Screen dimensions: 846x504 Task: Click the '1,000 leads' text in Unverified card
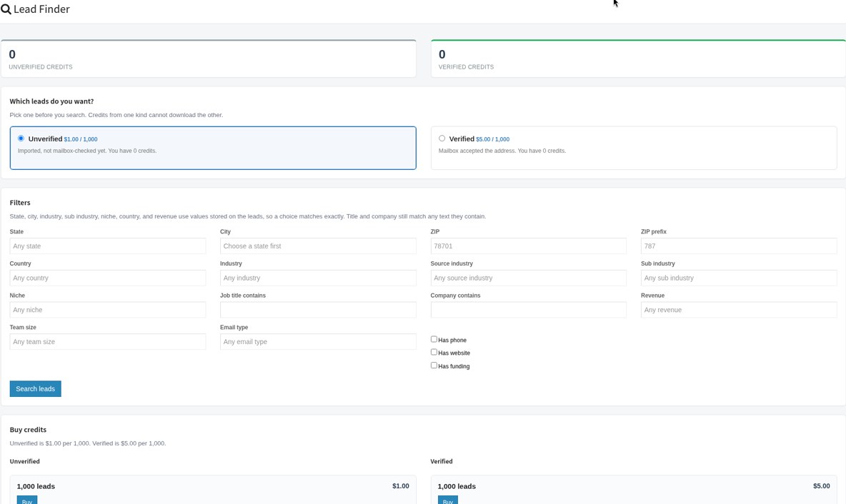tap(36, 486)
